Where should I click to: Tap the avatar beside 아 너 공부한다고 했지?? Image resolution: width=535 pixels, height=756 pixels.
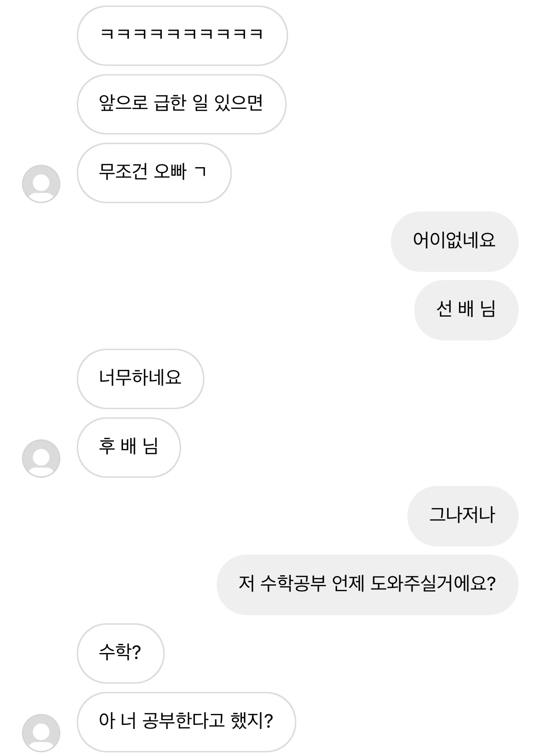pos(41,732)
